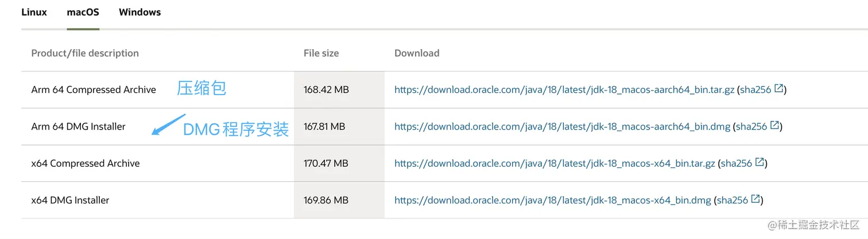
Task: Click external link icon after x64 DMG sha256
Action: pyautogui.click(x=755, y=199)
